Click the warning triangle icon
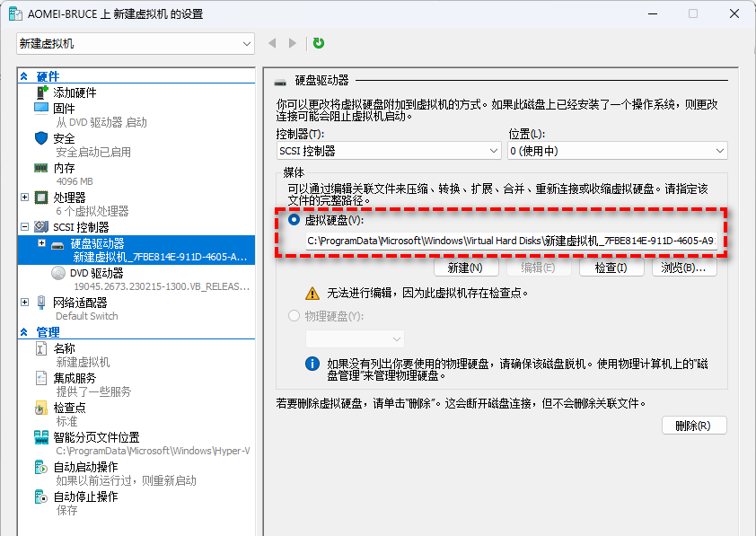 pyautogui.click(x=312, y=293)
